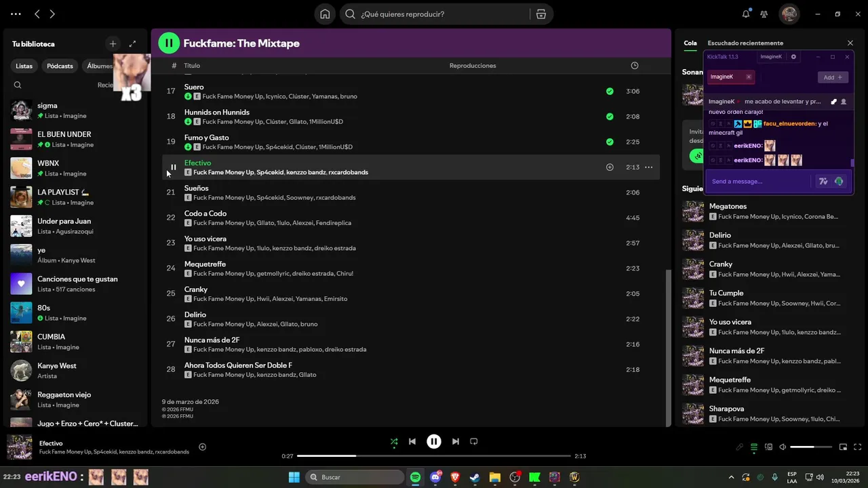Sort tracks by the duration clock icon
Screen dimensions: 868x488
635,66
